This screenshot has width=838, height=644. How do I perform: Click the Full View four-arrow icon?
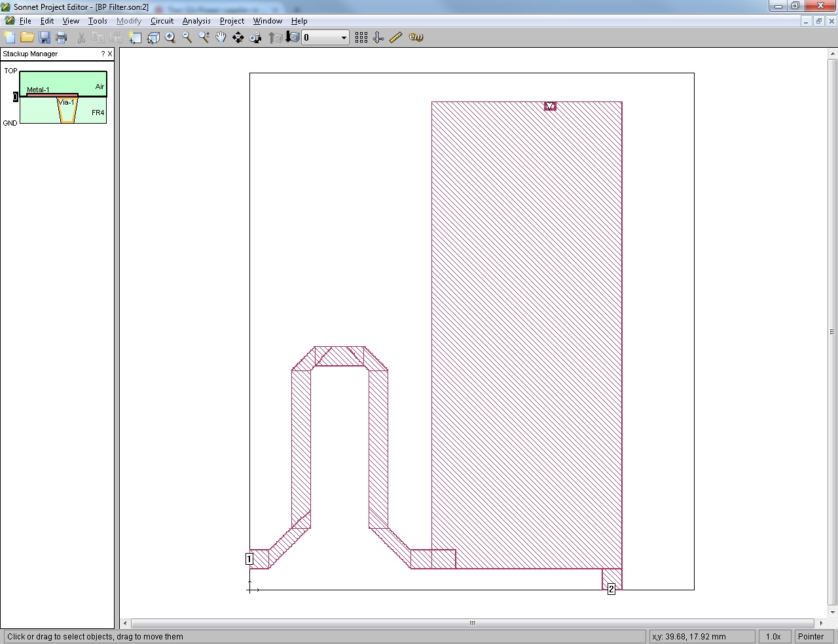[x=238, y=37]
